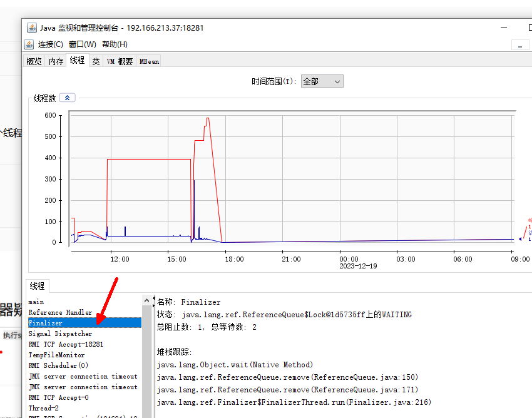The height and width of the screenshot is (418, 532).
Task: Click the scroll up arrow in thread list
Action: click(x=146, y=301)
